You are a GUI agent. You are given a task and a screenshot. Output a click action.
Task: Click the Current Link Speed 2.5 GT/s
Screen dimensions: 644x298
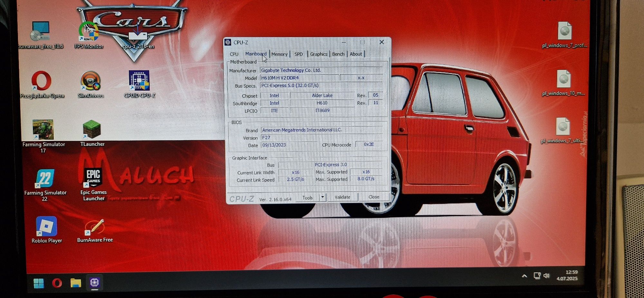coord(295,179)
